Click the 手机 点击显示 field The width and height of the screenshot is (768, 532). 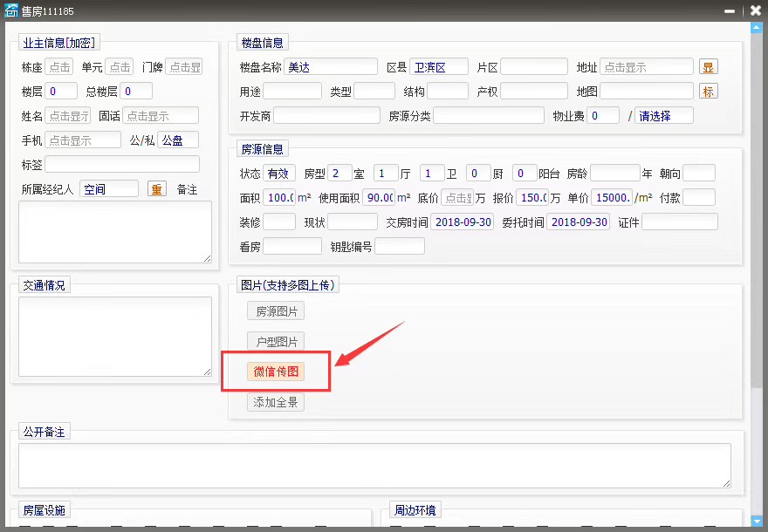click(x=83, y=140)
